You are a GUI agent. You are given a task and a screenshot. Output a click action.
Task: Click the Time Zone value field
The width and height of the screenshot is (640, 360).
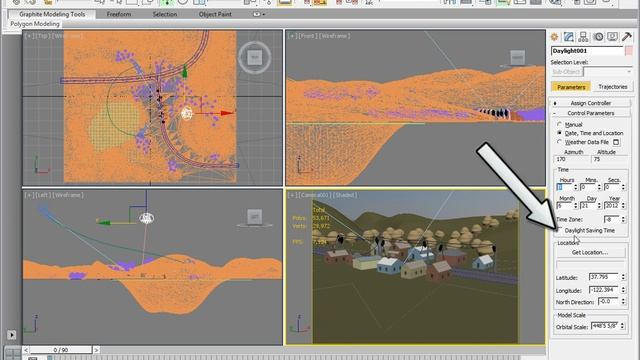(612, 220)
